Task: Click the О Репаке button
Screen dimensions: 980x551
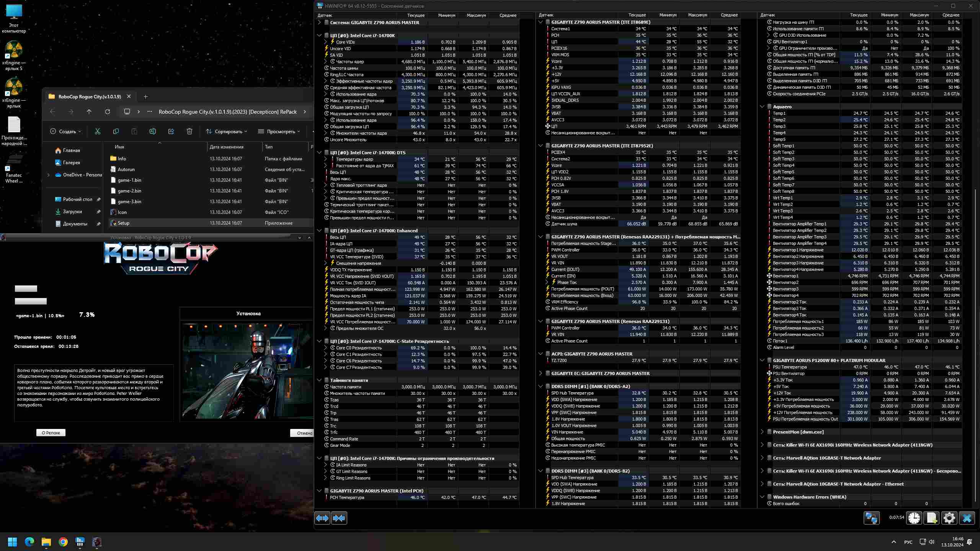Action: pyautogui.click(x=51, y=433)
